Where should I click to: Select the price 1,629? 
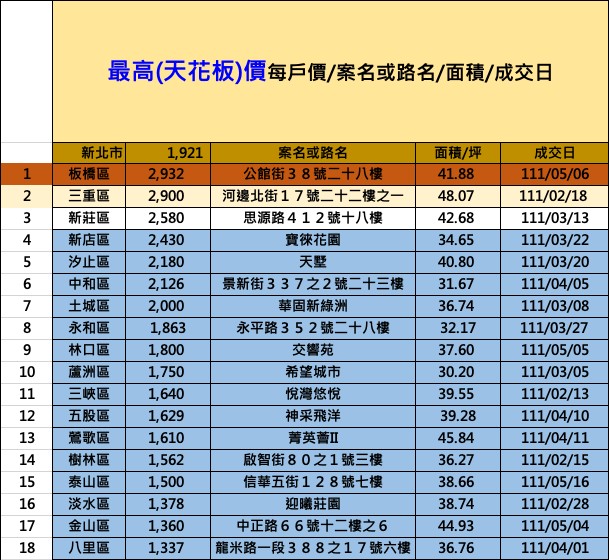(168, 416)
